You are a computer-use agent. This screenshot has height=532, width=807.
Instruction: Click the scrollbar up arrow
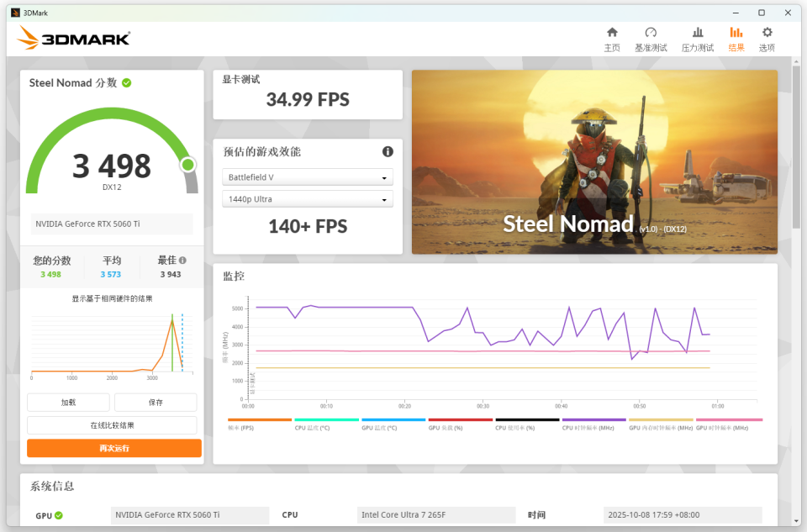796,61
